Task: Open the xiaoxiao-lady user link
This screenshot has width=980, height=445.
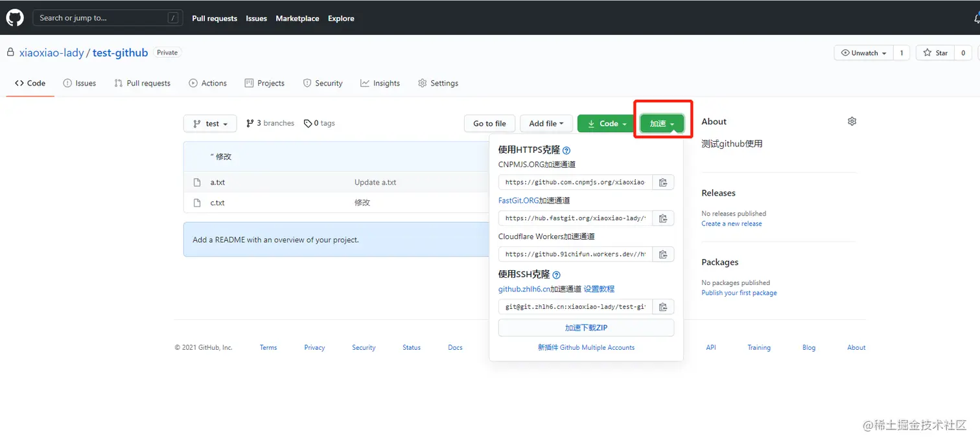Action: [x=51, y=52]
